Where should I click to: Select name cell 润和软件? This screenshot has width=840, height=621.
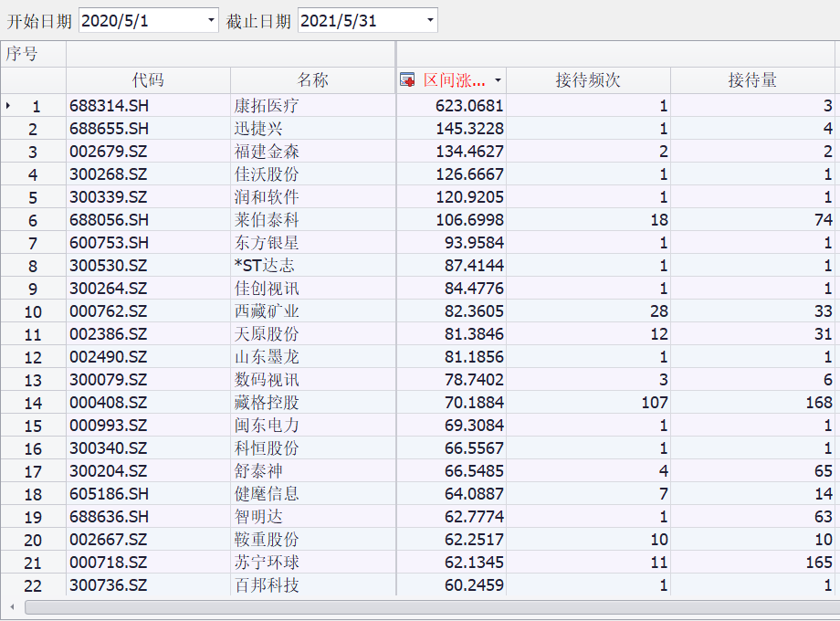tap(313, 197)
